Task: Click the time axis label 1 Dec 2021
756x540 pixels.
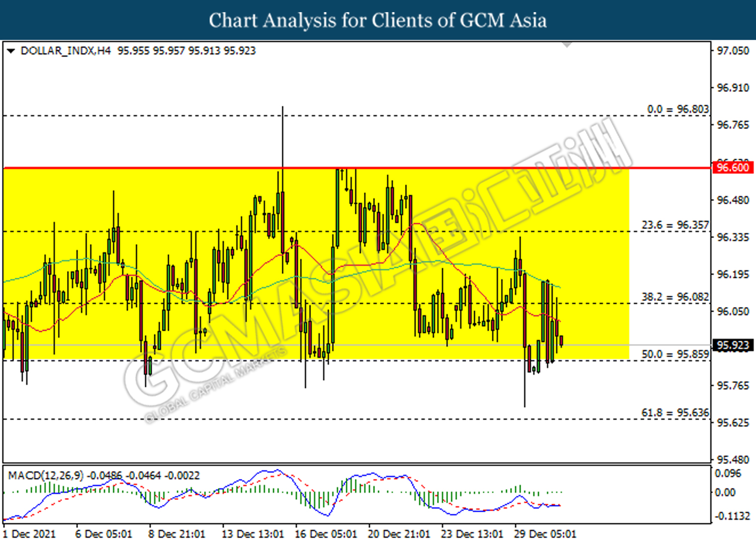Action: [29, 534]
